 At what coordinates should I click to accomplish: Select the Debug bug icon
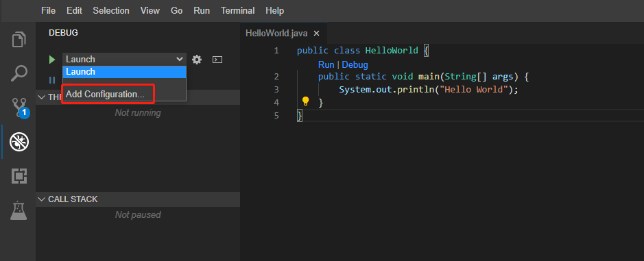click(19, 142)
